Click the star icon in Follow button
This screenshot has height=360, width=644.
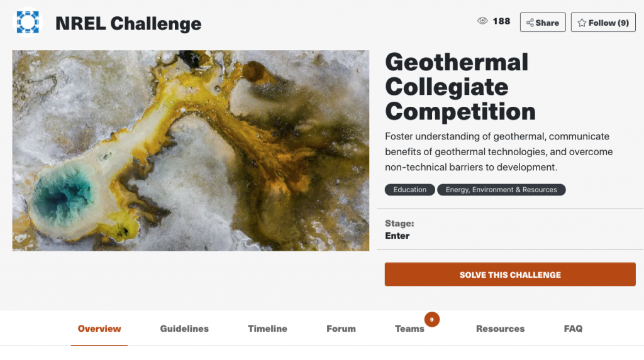coord(582,23)
